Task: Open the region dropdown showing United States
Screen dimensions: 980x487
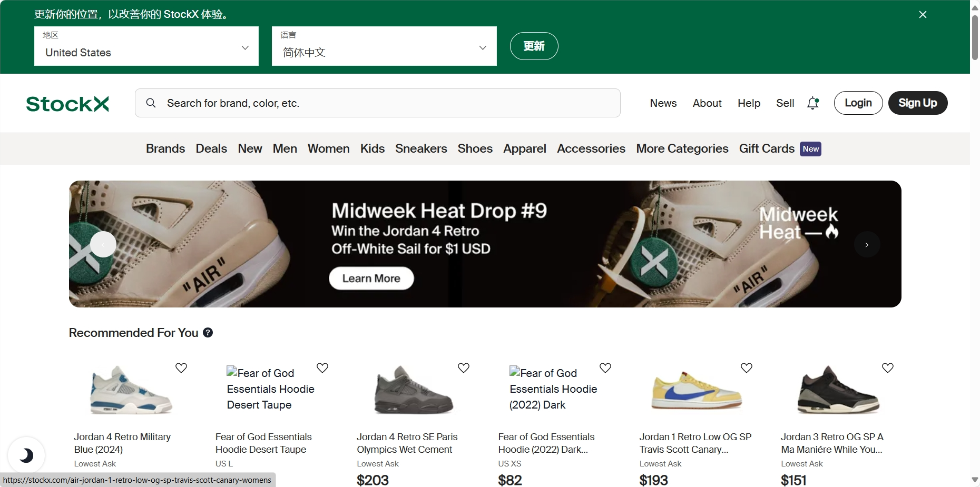Action: [x=146, y=46]
